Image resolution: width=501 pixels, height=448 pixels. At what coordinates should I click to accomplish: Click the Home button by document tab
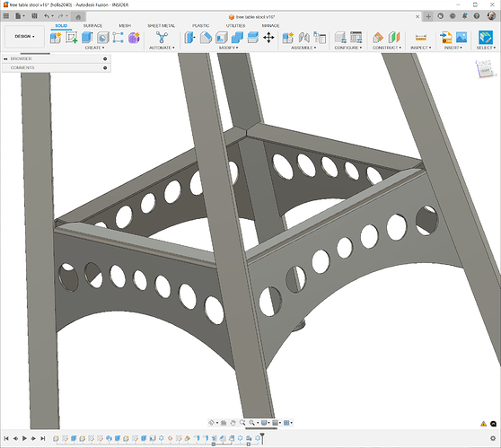click(x=78, y=17)
